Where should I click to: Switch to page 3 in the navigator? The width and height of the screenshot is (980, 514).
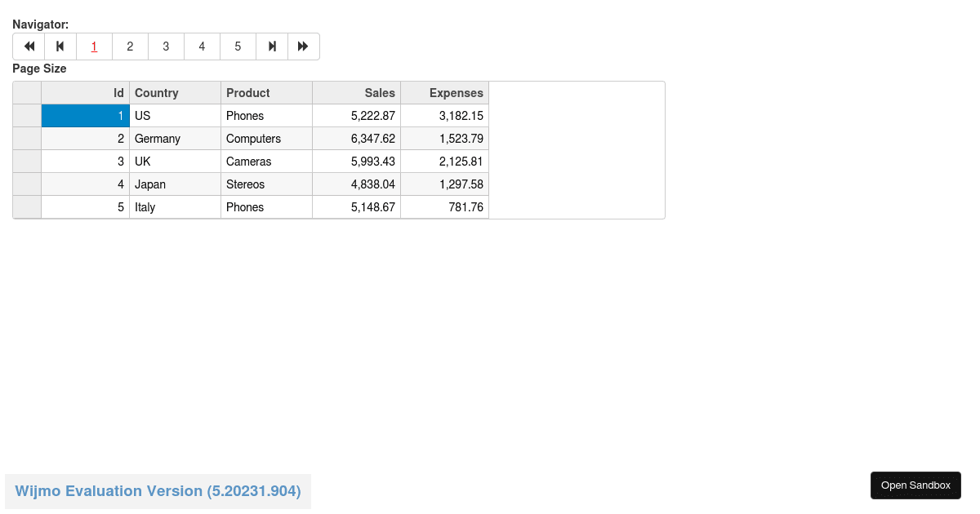pyautogui.click(x=166, y=47)
